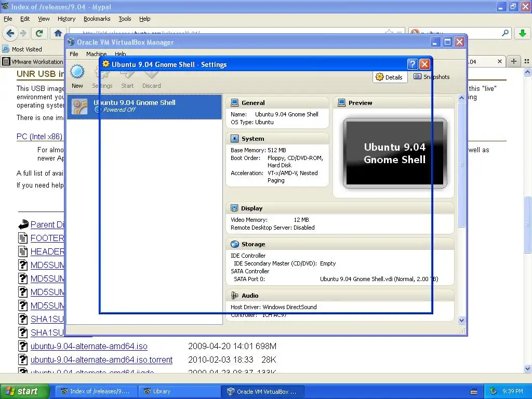Click the General section monitor icon
Viewport: 532px width, 399px height.
coord(234,102)
